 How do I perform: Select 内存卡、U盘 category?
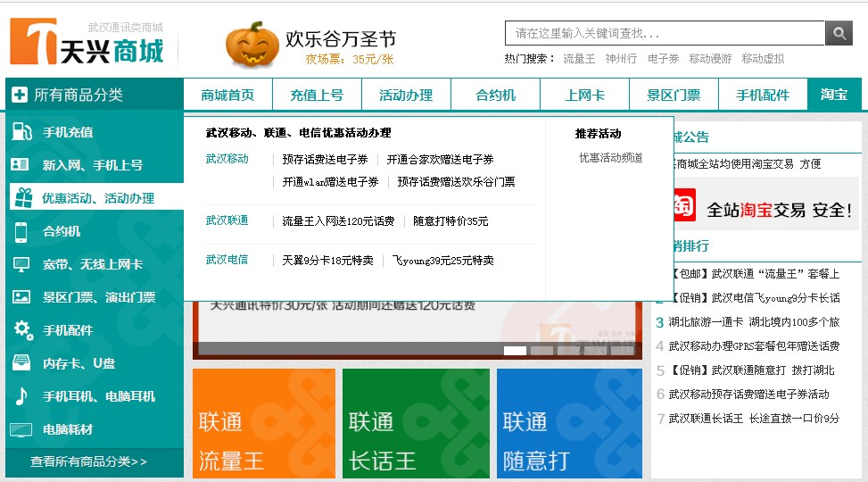click(79, 363)
